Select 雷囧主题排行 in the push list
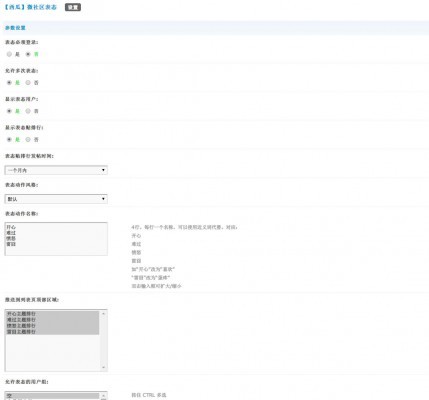 tap(53, 332)
